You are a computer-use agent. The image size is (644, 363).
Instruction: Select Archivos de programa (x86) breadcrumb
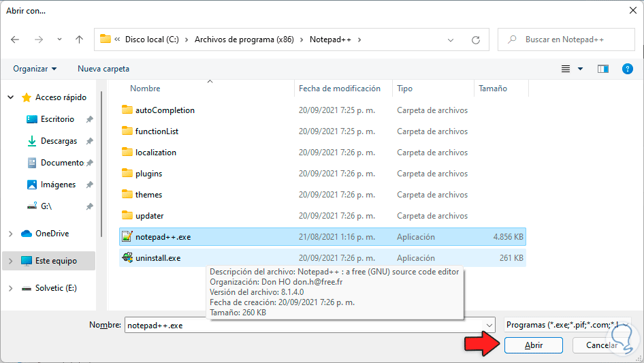click(x=244, y=40)
